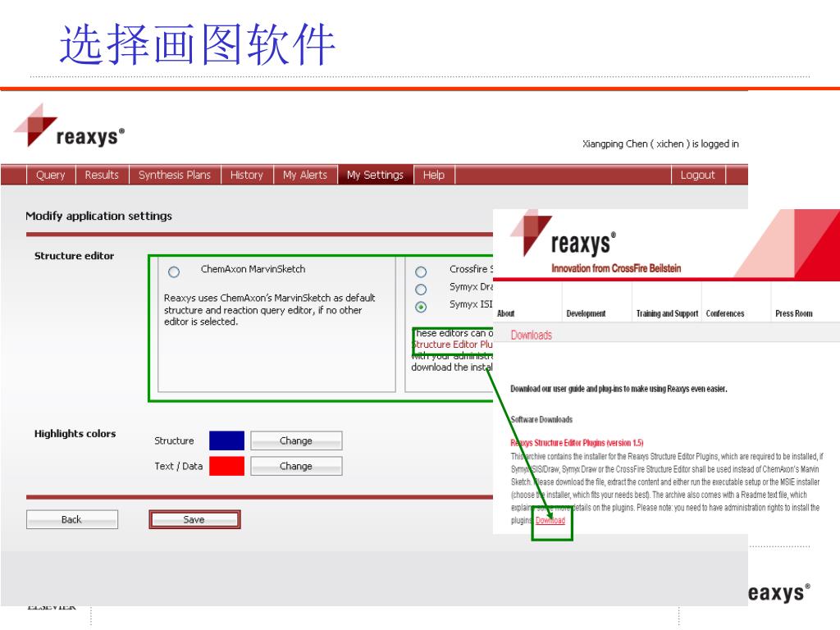Open the Structure Editor Plugins link
Image resolution: width=840 pixels, height=630 pixels.
452,345
